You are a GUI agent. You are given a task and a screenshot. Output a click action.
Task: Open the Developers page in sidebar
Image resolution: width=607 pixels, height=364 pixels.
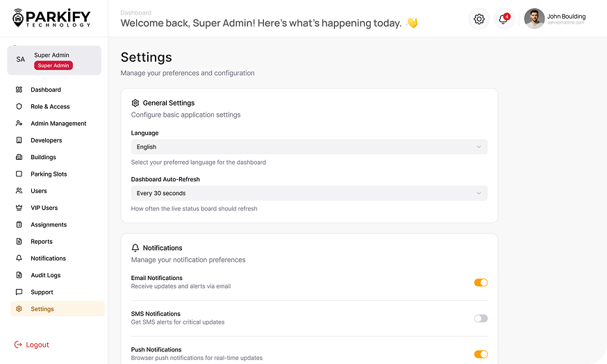[x=47, y=140]
